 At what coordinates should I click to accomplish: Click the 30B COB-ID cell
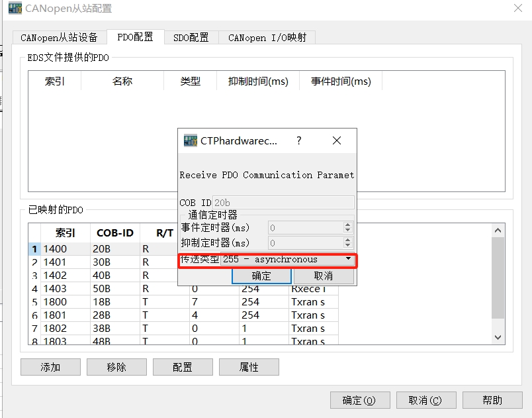(x=115, y=262)
